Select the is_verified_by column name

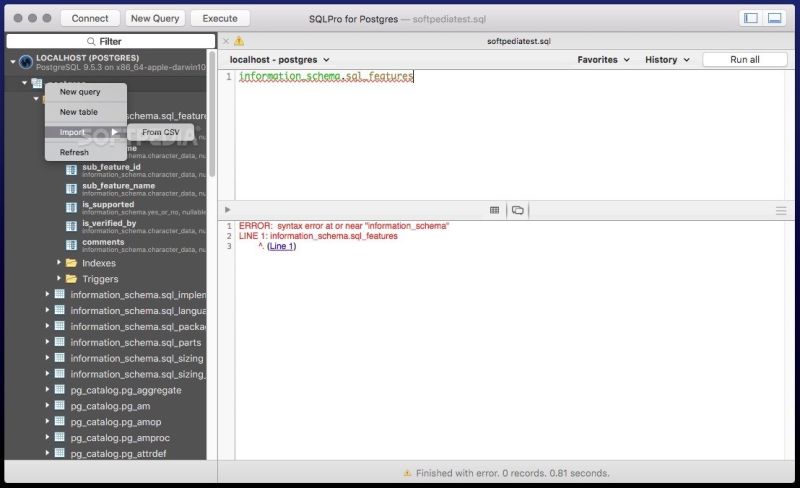[109, 223]
